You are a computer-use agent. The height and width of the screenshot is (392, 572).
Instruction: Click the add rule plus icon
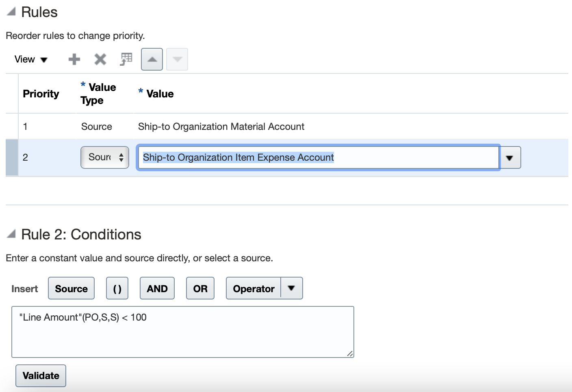click(74, 59)
